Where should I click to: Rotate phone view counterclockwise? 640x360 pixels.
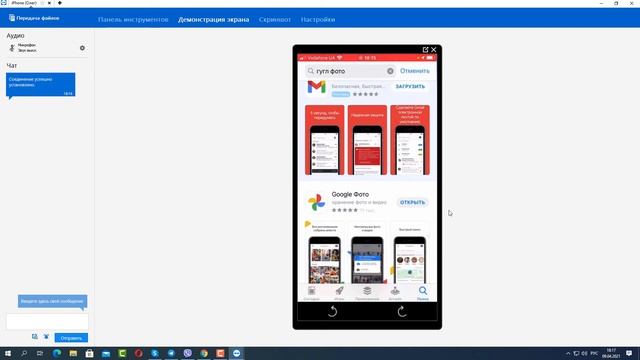coord(332,311)
